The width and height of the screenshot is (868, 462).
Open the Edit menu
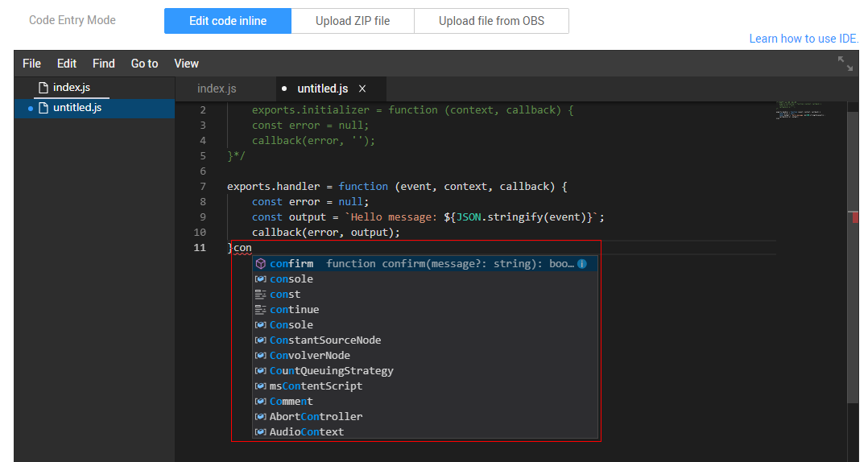[x=66, y=64]
